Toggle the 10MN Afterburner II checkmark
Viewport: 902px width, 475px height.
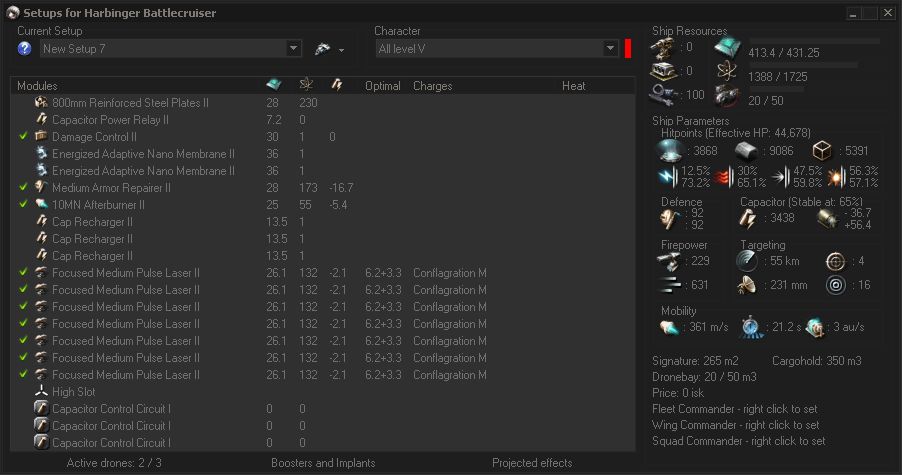pyautogui.click(x=23, y=204)
